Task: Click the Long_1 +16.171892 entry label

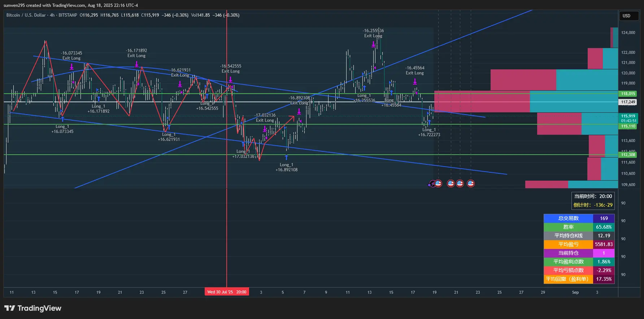Action: coord(99,109)
